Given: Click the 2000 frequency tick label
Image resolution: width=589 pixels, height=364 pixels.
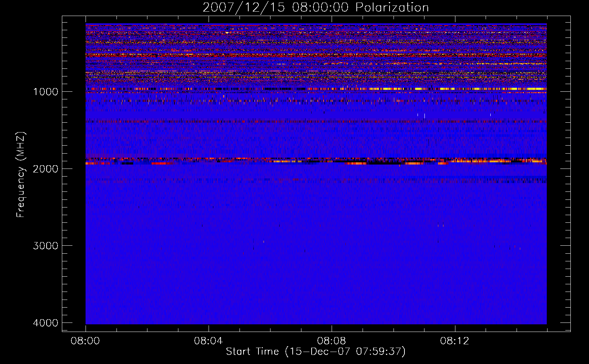Looking at the screenshot, I should click(x=46, y=169).
